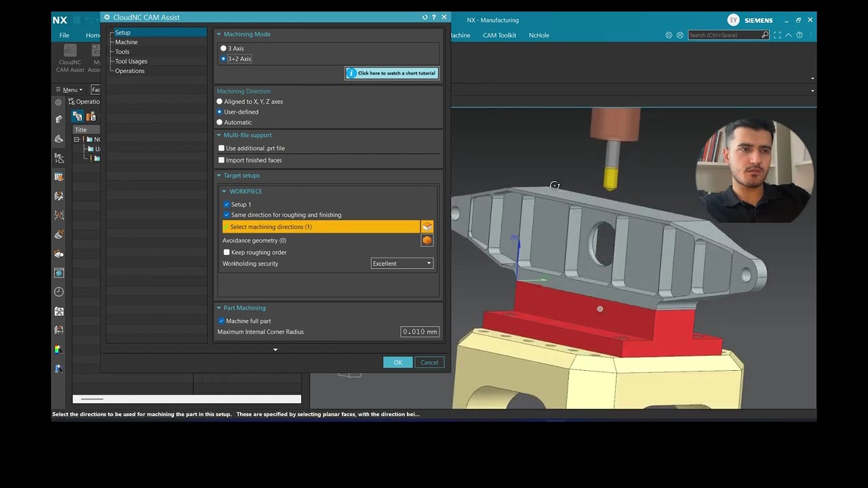Screen dimensions: 868x488
Task: Expand more dialog options with bottom arrow
Action: [275, 350]
